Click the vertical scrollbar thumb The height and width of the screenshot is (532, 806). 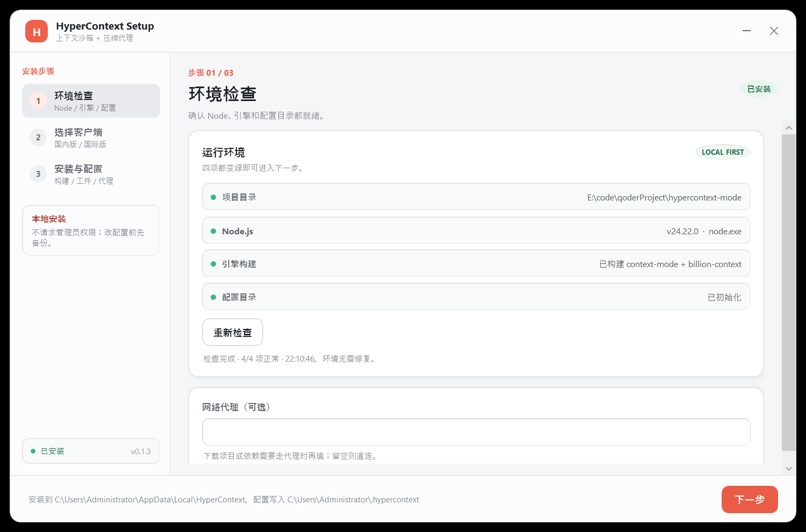pyautogui.click(x=789, y=292)
